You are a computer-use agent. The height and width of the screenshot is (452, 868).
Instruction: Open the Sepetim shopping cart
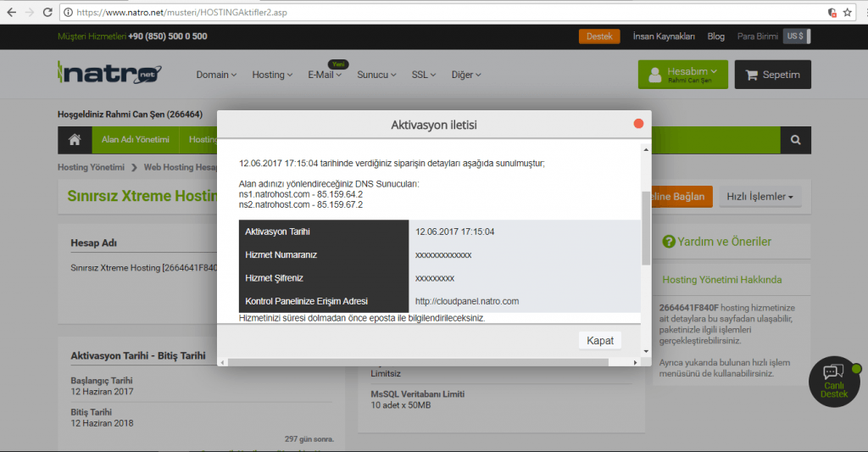coord(773,75)
